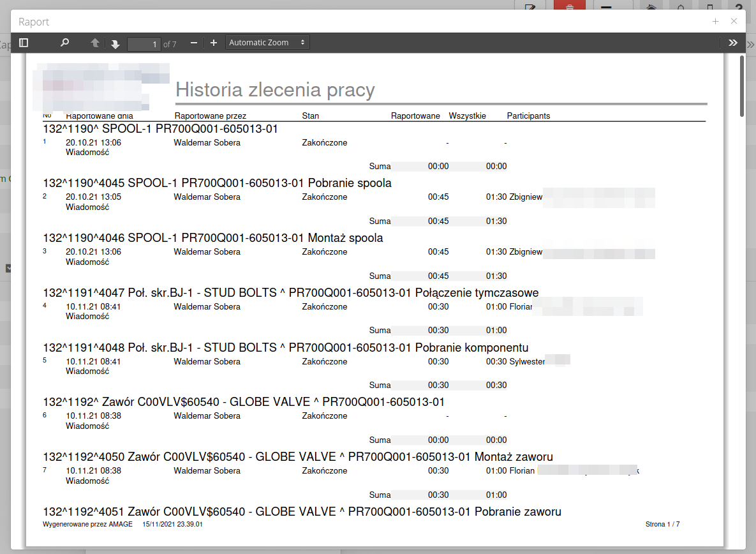Expand the PDF viewer tools chevron
Viewport: 756px width, 554px height.
(732, 42)
